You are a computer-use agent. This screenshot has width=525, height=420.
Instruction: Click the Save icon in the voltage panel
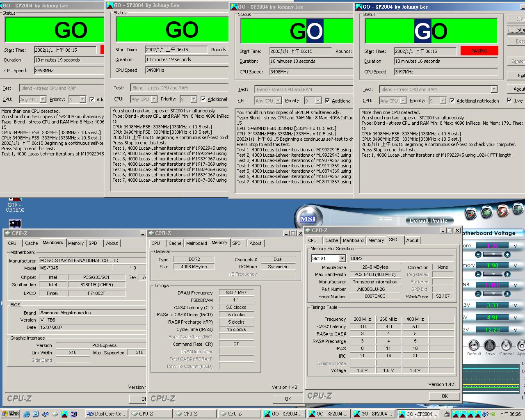490,345
